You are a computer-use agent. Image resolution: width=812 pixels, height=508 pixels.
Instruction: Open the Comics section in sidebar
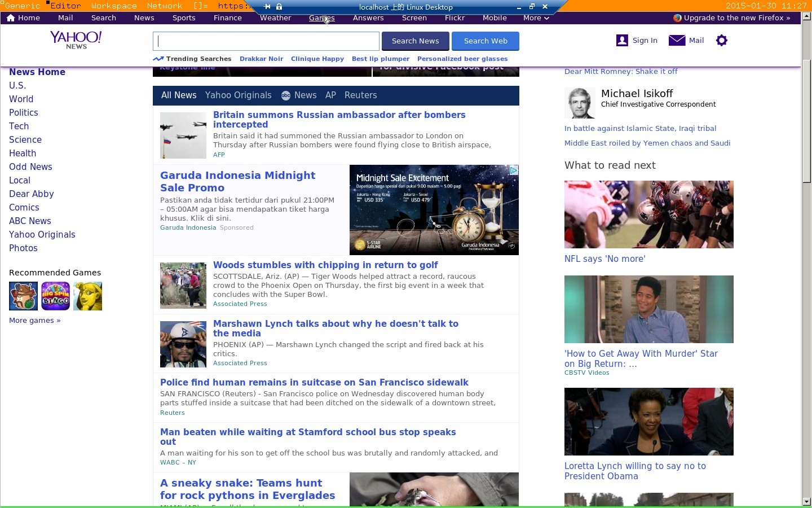[x=24, y=208]
